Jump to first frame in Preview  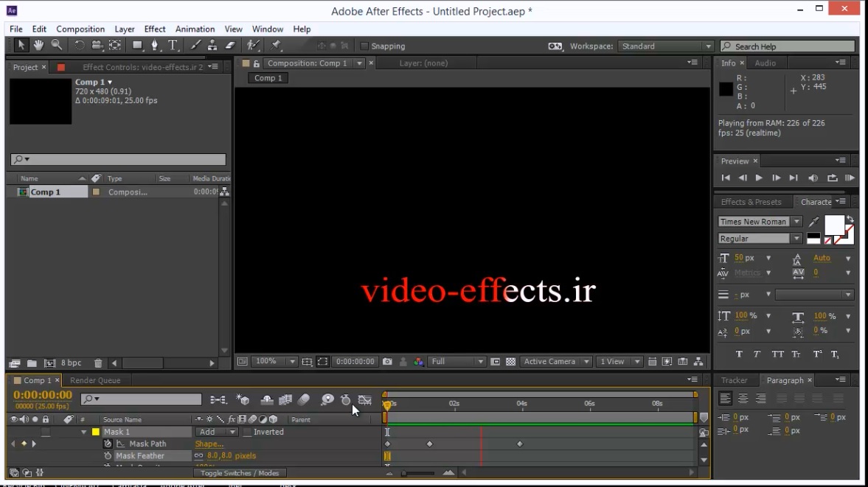pos(726,178)
